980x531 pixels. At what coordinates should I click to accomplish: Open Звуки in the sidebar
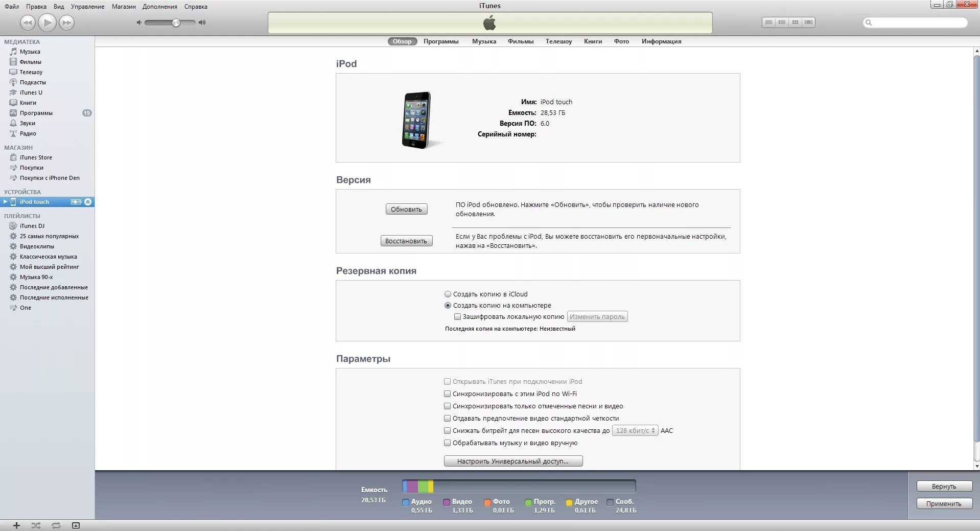(x=47, y=123)
